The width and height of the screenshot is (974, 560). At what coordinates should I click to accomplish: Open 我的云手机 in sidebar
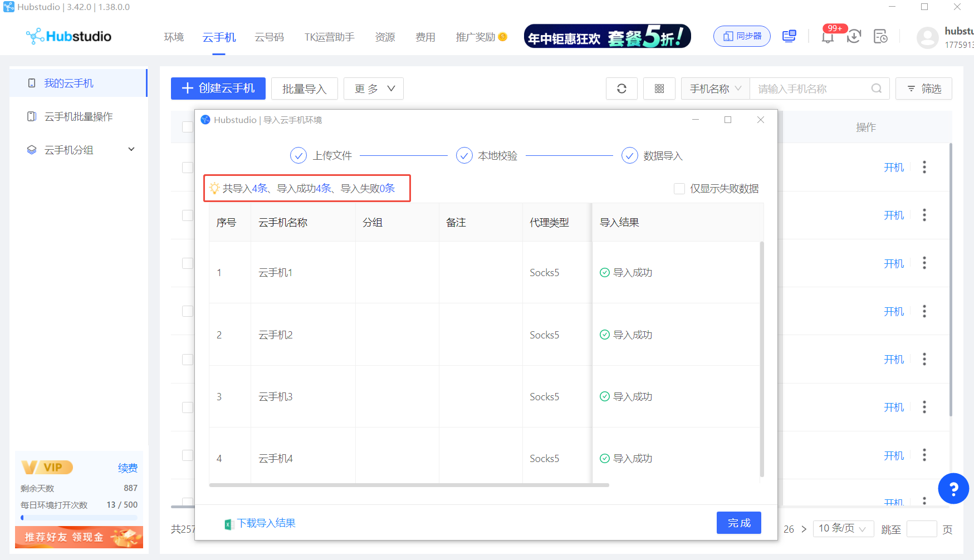[x=78, y=83]
